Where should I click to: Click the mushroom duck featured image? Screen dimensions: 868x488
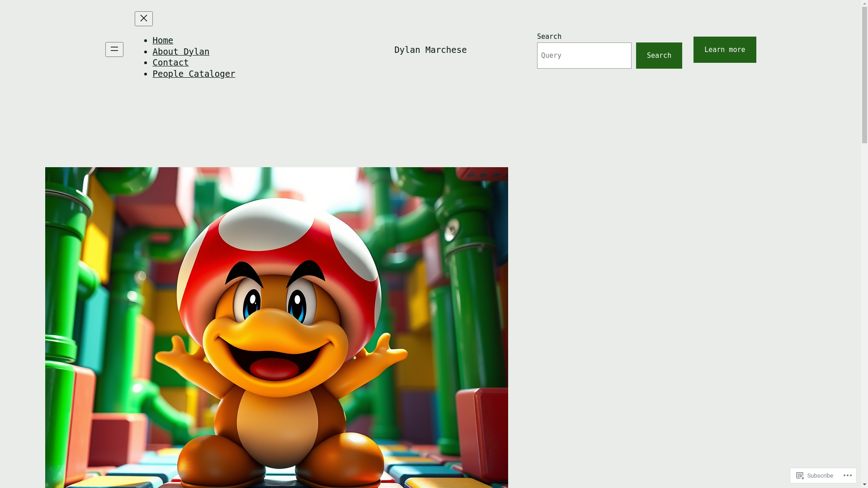point(277,328)
